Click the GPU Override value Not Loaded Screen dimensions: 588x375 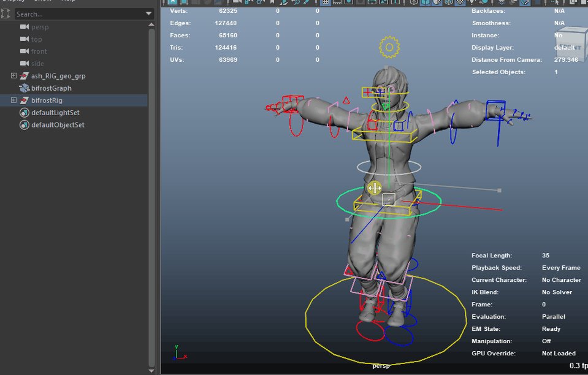coord(559,354)
